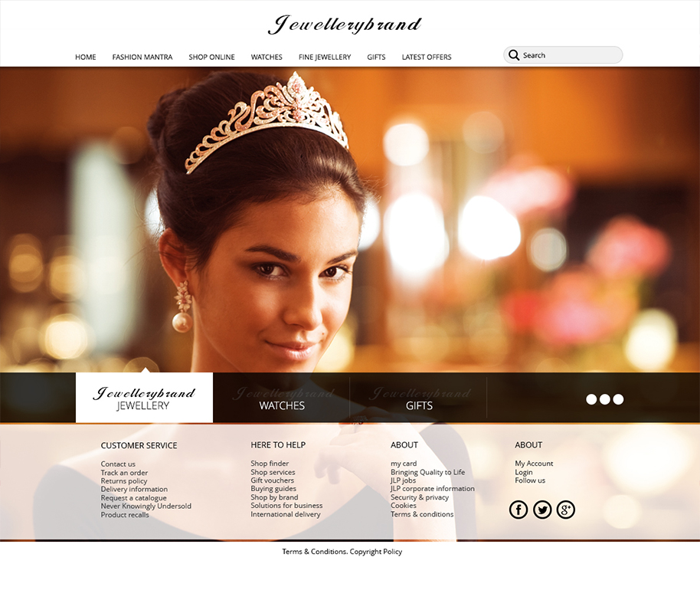This screenshot has width=700, height=613.
Task: Open the Delivery information link
Action: click(x=134, y=489)
